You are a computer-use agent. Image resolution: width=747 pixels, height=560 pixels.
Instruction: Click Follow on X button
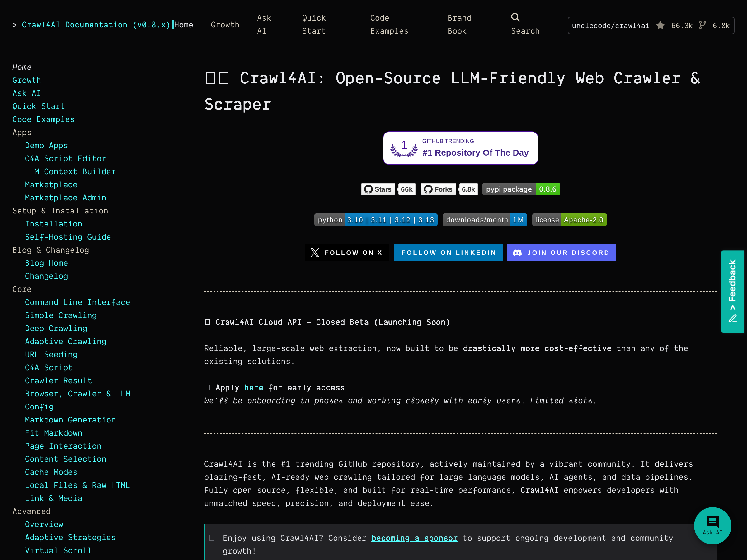[x=347, y=253]
